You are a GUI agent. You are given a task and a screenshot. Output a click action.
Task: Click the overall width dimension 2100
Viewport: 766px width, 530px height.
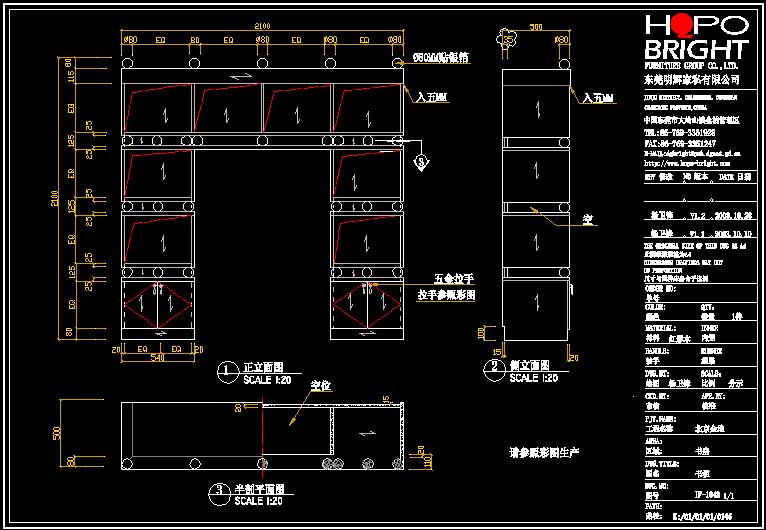click(262, 26)
